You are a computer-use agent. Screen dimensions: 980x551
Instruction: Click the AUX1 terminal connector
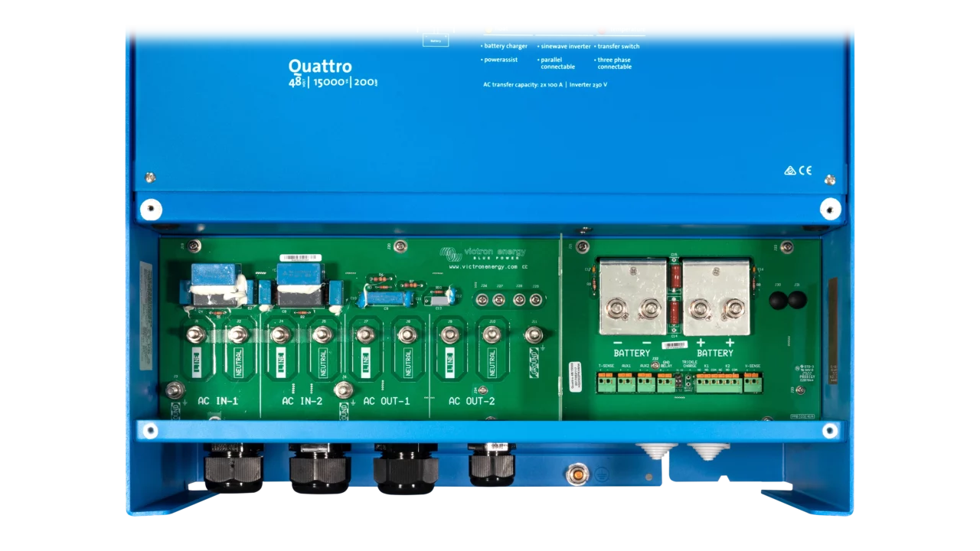pyautogui.click(x=626, y=382)
